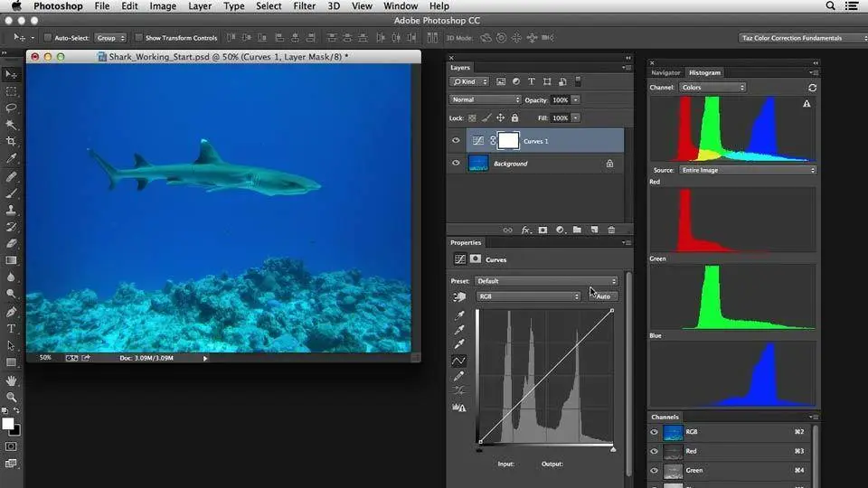Open the Filter menu
The height and width of the screenshot is (488, 868).
tap(305, 6)
